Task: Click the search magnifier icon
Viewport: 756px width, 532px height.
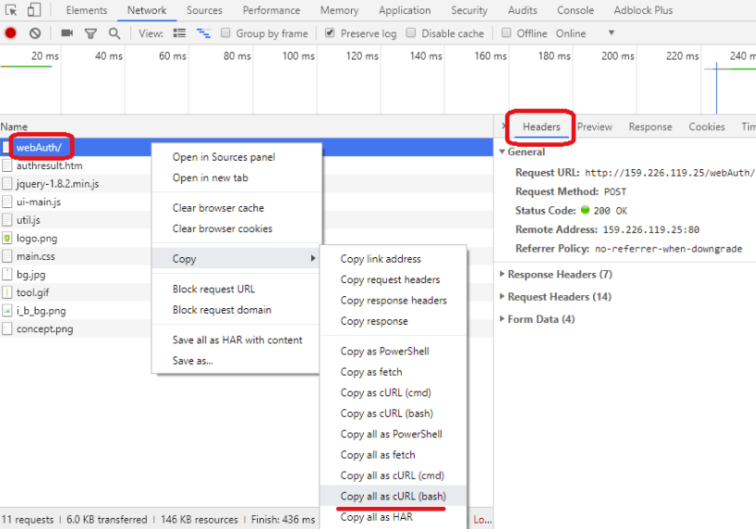Action: tap(114, 33)
